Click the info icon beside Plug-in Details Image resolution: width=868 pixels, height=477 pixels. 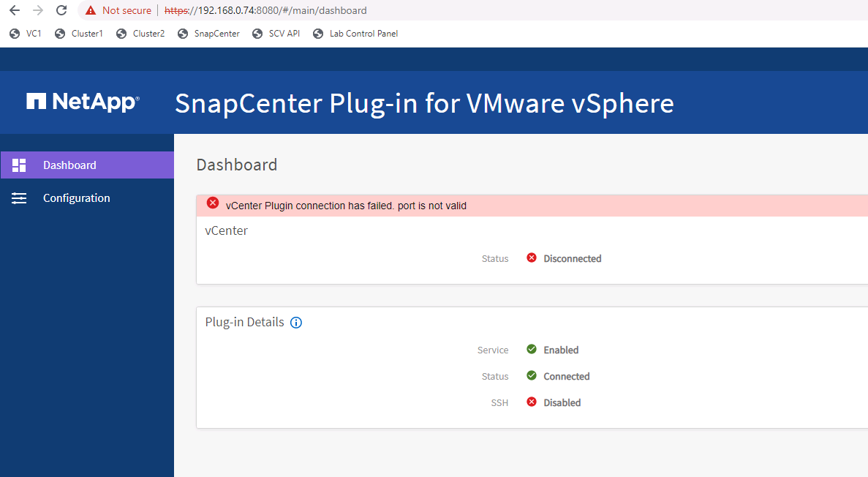click(296, 322)
